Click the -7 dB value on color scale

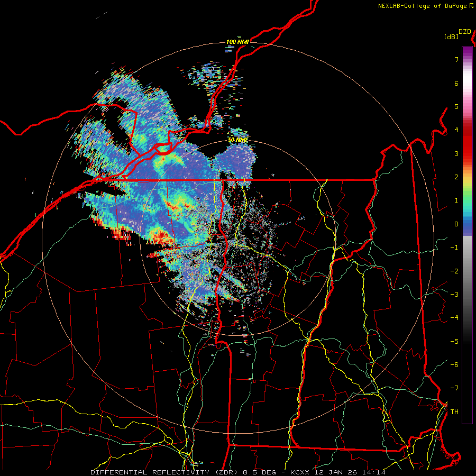[454, 388]
